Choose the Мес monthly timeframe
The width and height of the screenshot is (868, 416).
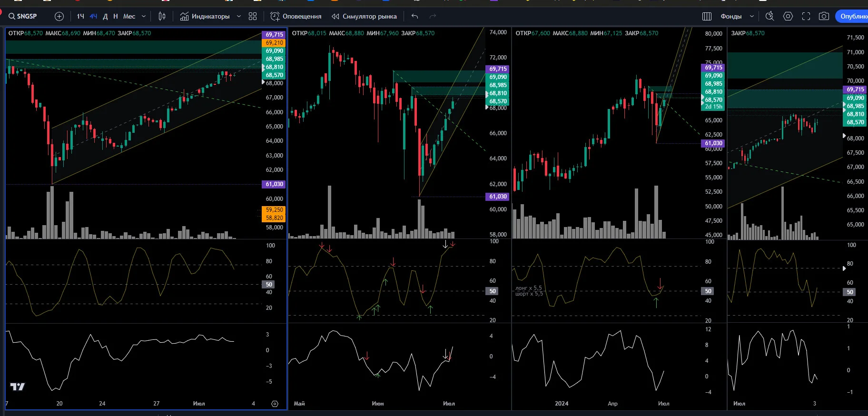pyautogui.click(x=129, y=16)
